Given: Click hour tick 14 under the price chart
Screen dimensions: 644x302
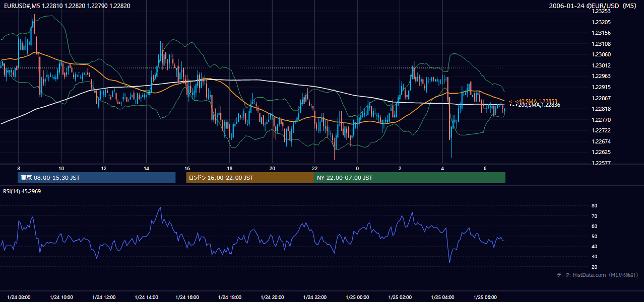Looking at the screenshot, I should 146,168.
